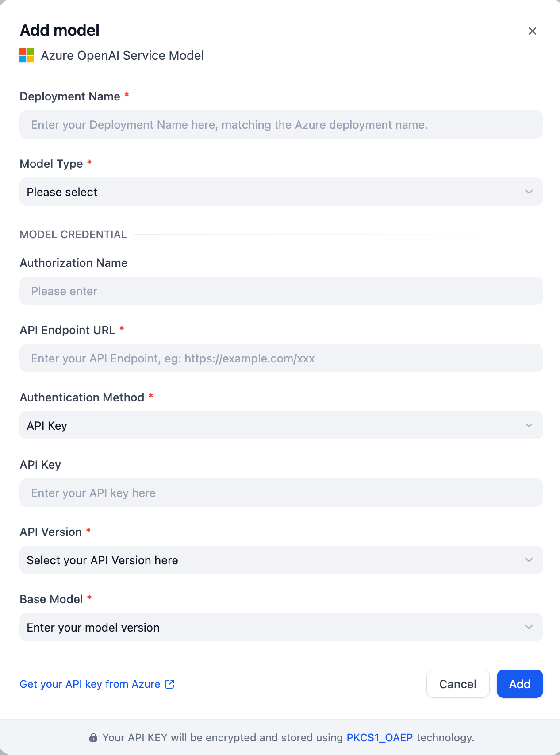Click the lock icon in the footer
Screen dimensions: 560x755
93,738
